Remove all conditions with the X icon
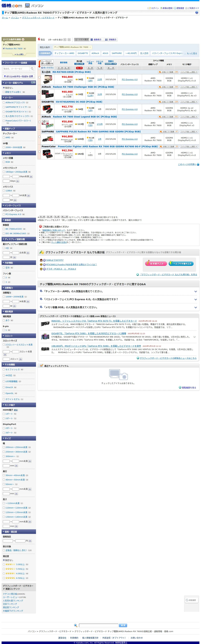Screen dimensions: 201x644 pyautogui.click(x=23, y=40)
